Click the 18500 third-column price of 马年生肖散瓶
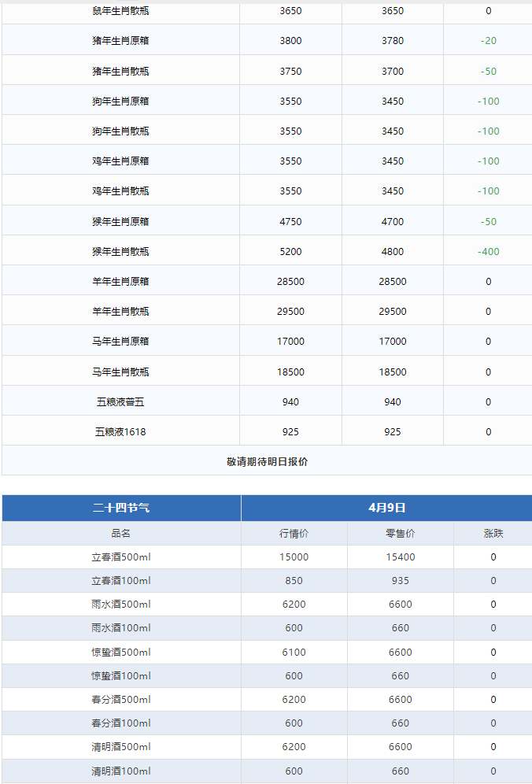Viewport: 532px width, 784px height. click(x=393, y=372)
